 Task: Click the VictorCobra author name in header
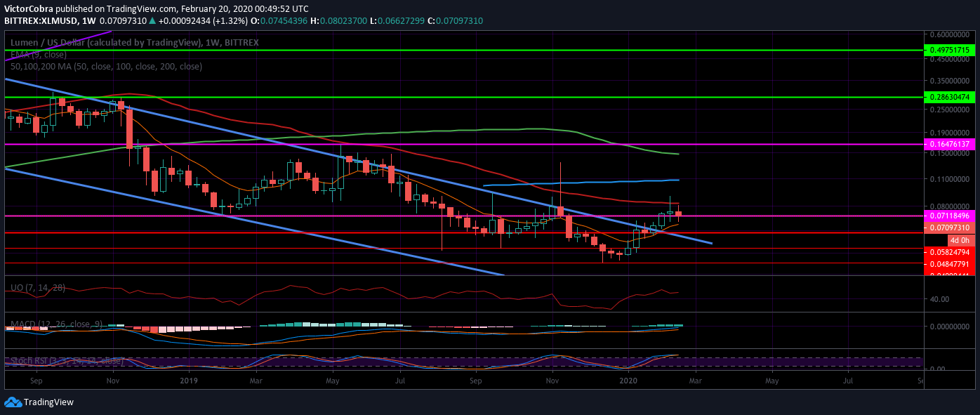pyautogui.click(x=28, y=9)
